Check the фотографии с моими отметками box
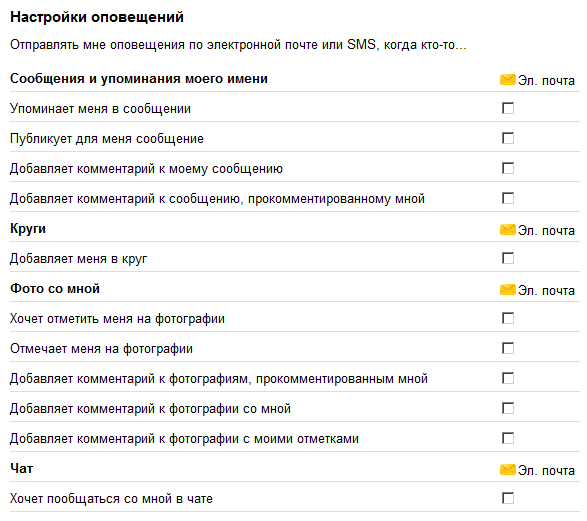The image size is (587, 521). point(508,438)
